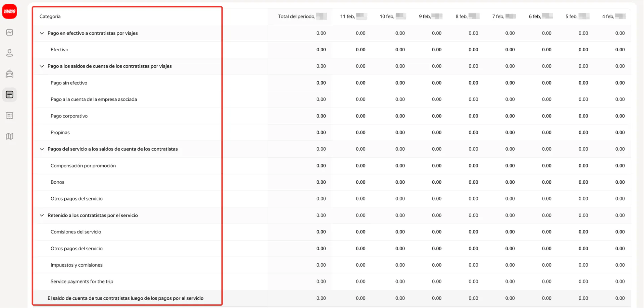Collapse 'Pago en efectivo a contratistas por viajes'
Screen dimensions: 644x308
42,33
